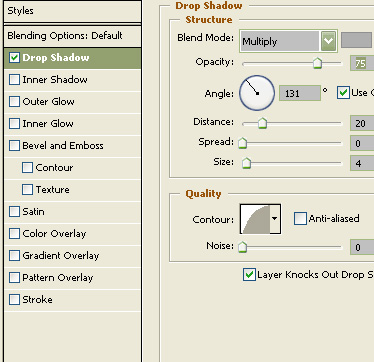Check the Contour sub-option checkbox
Image resolution: width=374 pixels, height=362 pixels.
click(27, 168)
